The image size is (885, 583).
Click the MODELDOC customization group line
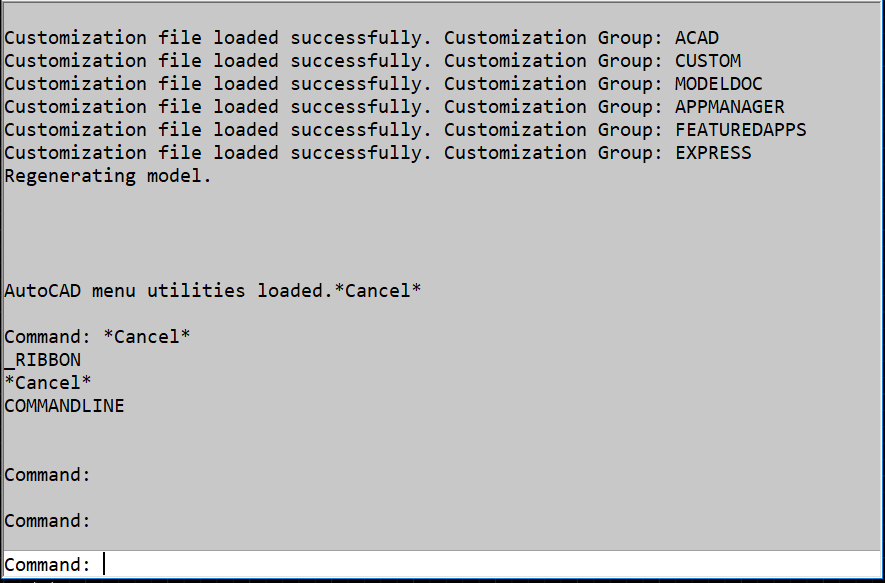click(383, 84)
